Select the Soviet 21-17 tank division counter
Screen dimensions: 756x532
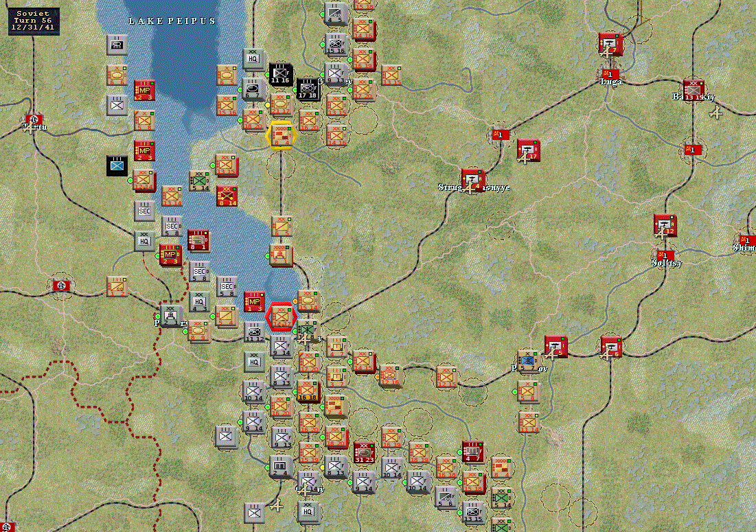pyautogui.click(x=280, y=104)
